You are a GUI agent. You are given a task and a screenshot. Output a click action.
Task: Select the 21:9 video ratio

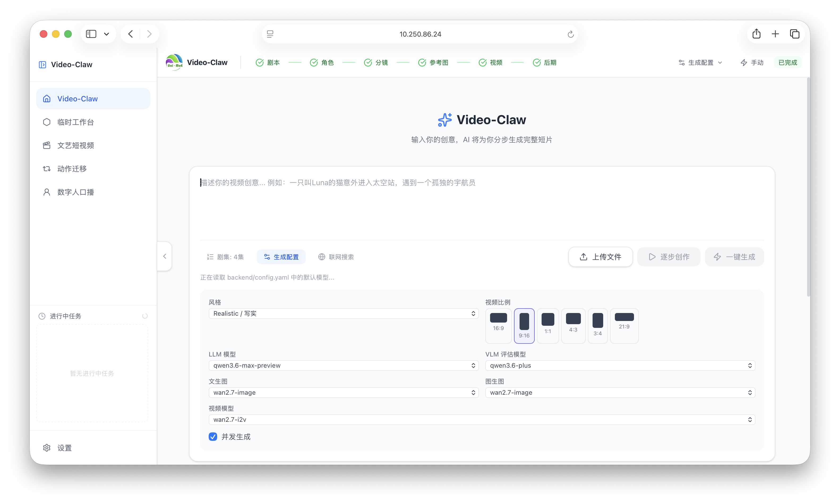point(624,325)
